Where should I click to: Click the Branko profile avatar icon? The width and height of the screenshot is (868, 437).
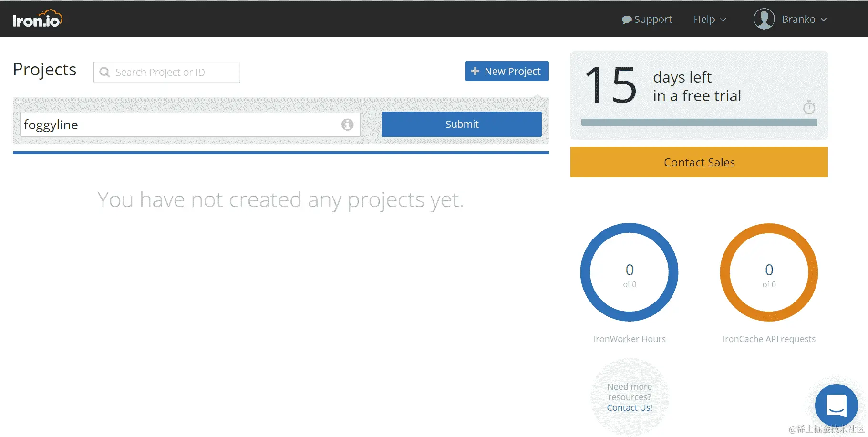[x=764, y=19]
